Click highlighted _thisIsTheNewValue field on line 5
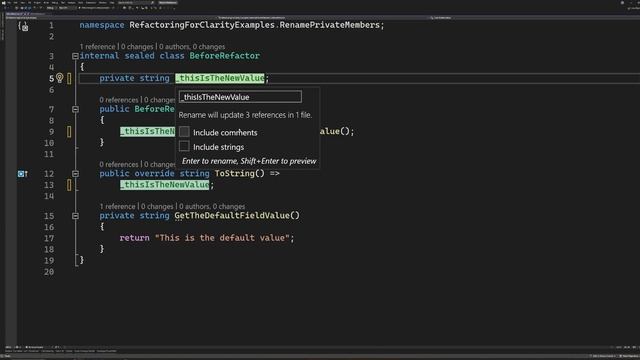The width and height of the screenshot is (640, 360). point(220,78)
